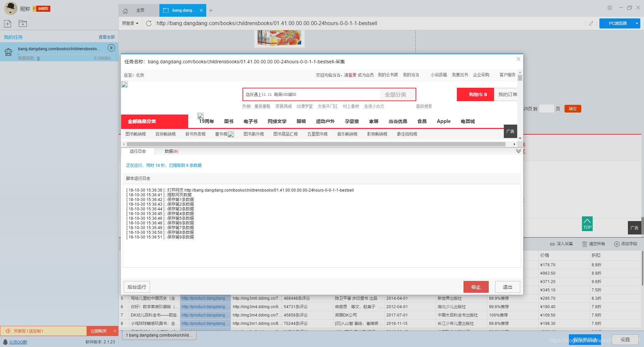Click 全部商品分类 red menu
The height and width of the screenshot is (347, 644).
[x=155, y=121]
